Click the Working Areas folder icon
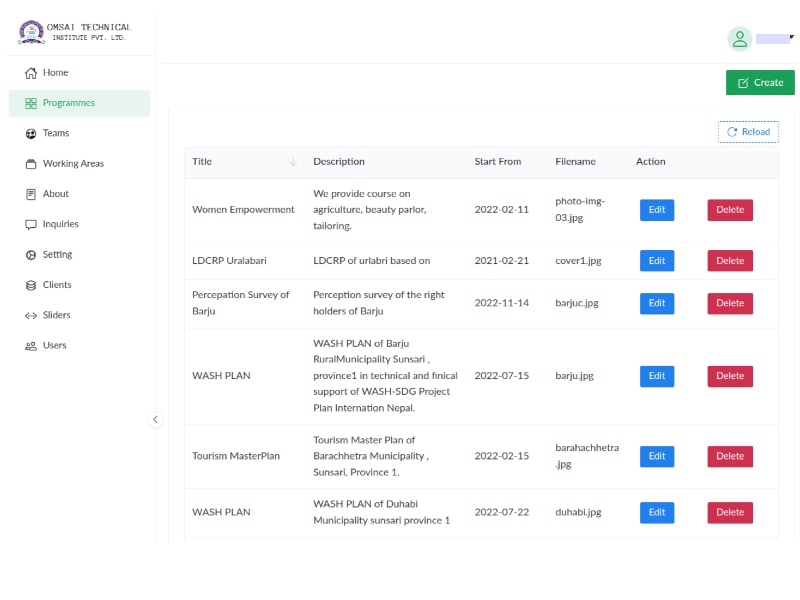The height and width of the screenshot is (600, 800). click(x=31, y=164)
